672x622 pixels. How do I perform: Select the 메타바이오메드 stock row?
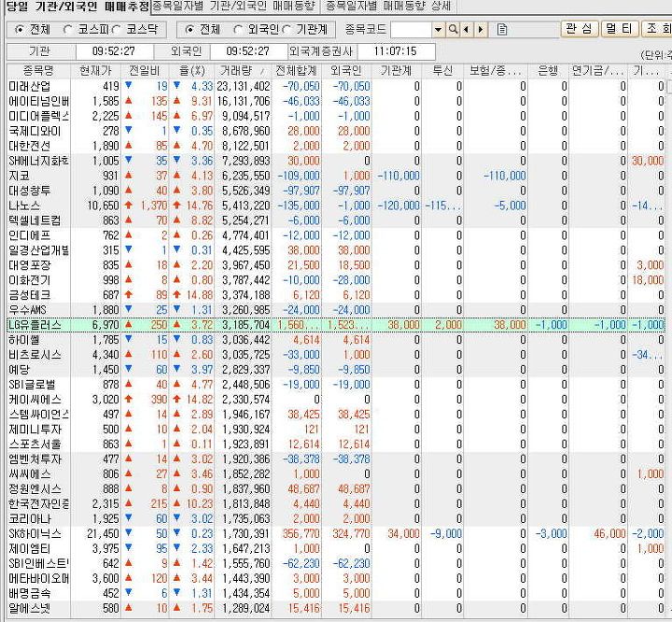click(x=336, y=578)
